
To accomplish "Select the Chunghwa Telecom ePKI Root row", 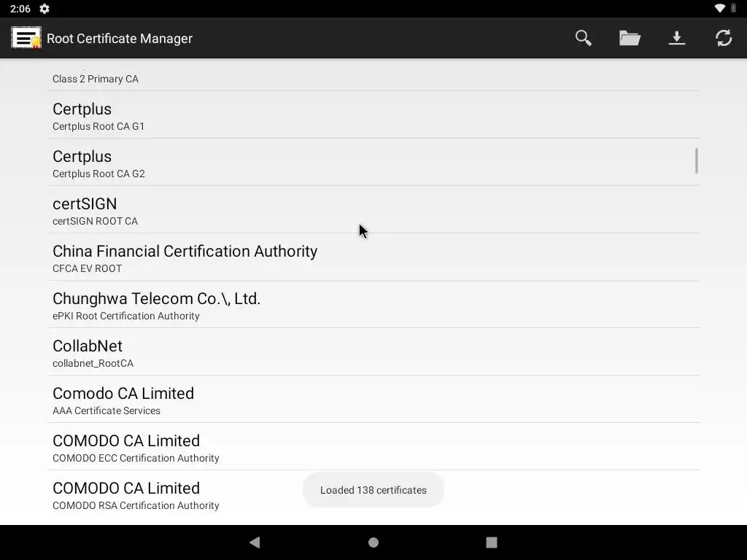I will click(373, 304).
